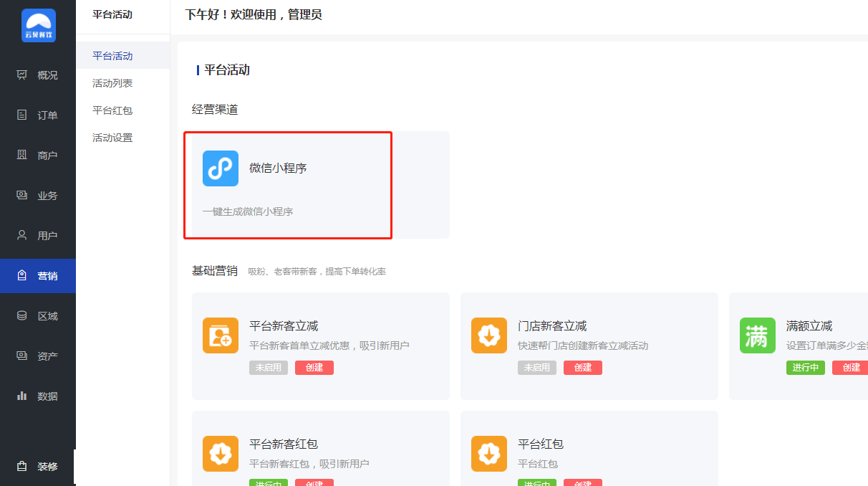
Task: Click 未启用 badge under 平台新客立减
Action: point(269,368)
